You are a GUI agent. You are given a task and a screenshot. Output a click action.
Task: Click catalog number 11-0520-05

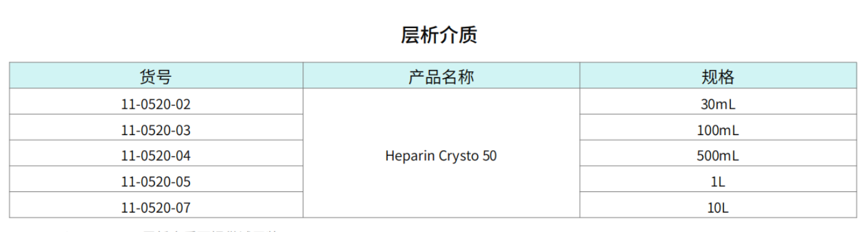click(x=156, y=182)
